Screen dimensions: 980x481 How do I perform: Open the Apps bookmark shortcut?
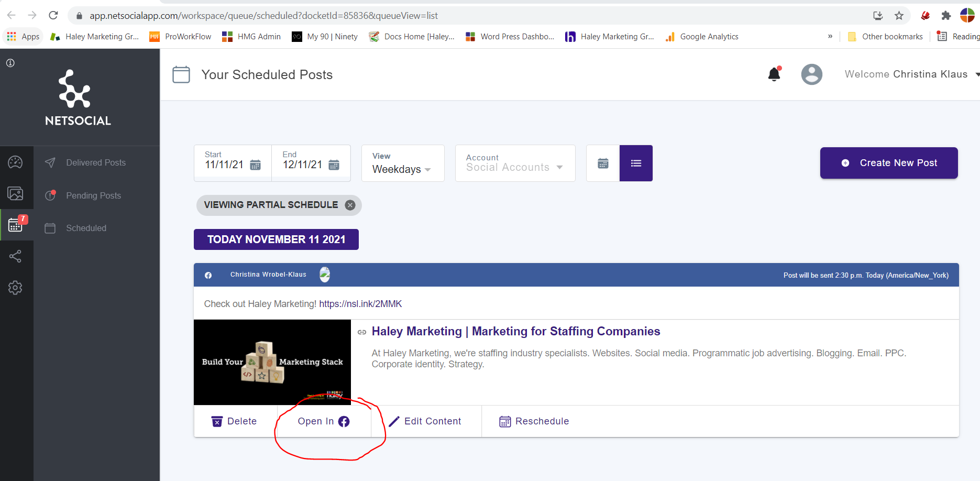[24, 37]
